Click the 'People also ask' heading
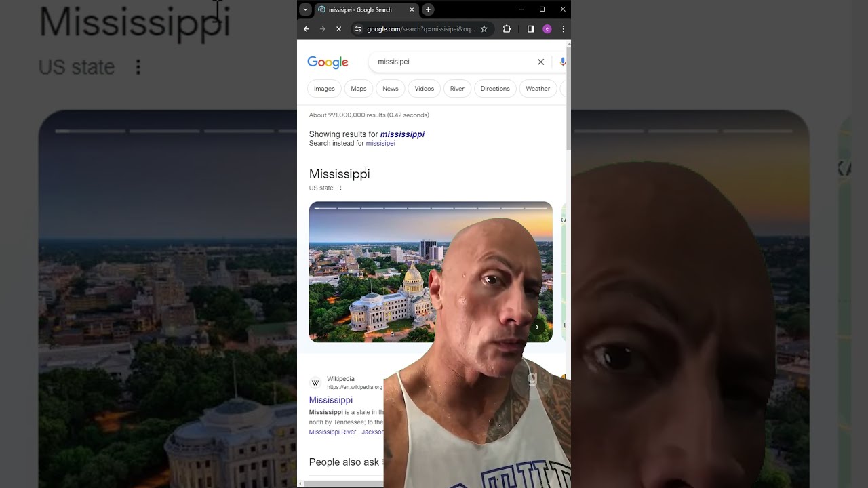This screenshot has height=488, width=868. [344, 462]
